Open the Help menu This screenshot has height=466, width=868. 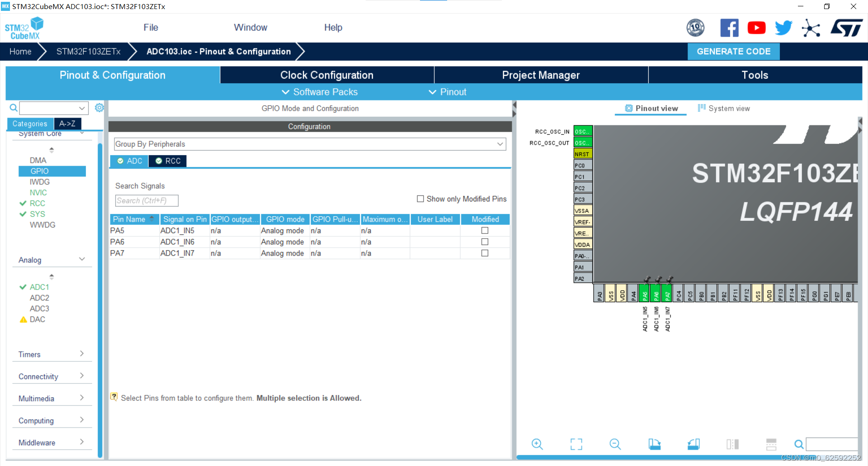(x=333, y=28)
